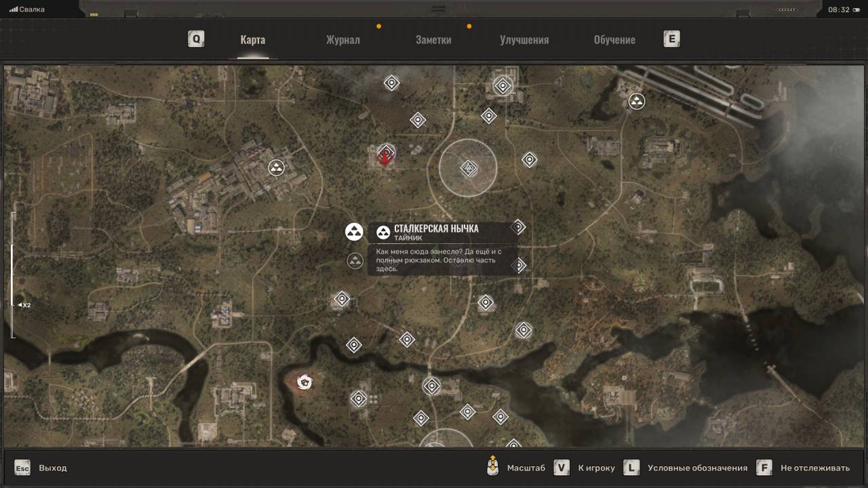Select the stash icon on the western building complex

click(276, 167)
